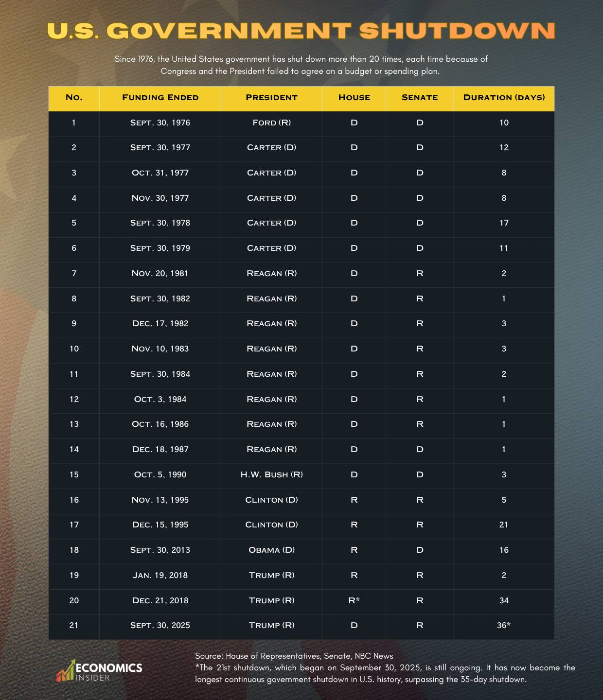Click the 34 days duration cell
603x700 pixels.
(x=504, y=601)
